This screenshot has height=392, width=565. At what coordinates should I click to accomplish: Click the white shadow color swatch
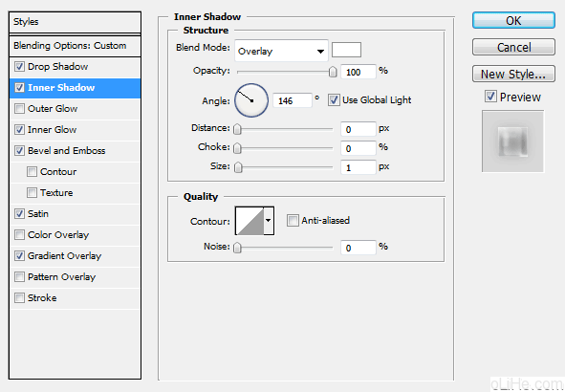tap(346, 50)
